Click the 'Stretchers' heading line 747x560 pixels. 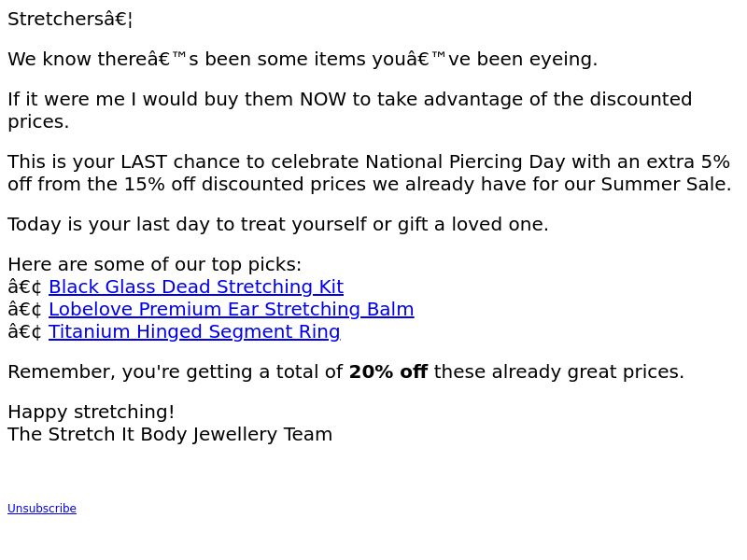(x=70, y=20)
